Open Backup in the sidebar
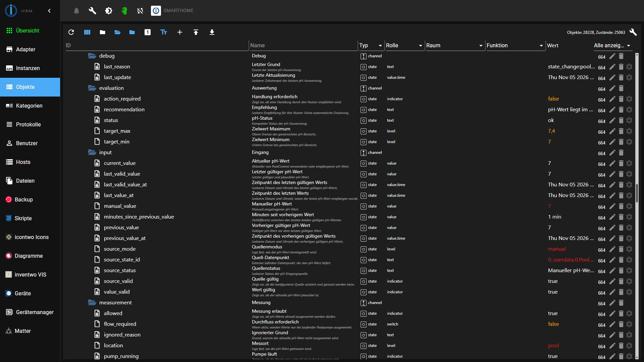The width and height of the screenshot is (644, 362). pos(30,199)
